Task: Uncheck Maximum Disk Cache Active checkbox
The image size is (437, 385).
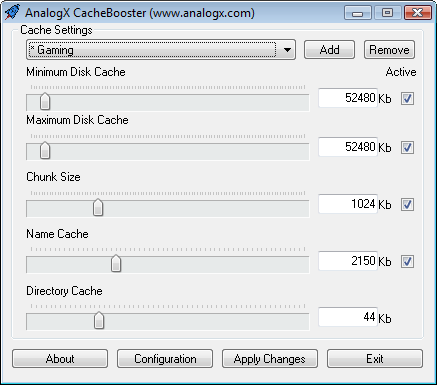Action: (407, 148)
